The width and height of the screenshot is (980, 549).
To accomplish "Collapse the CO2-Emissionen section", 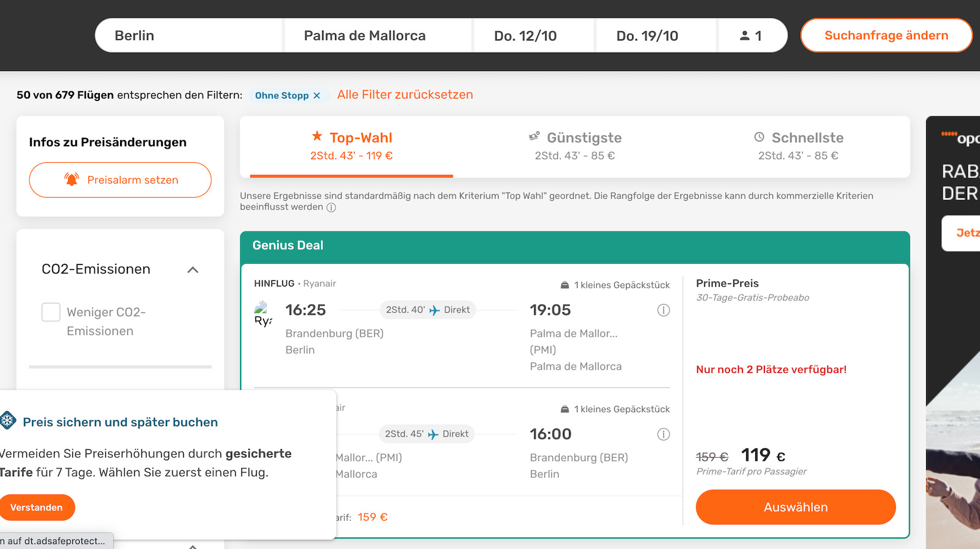I will (194, 269).
